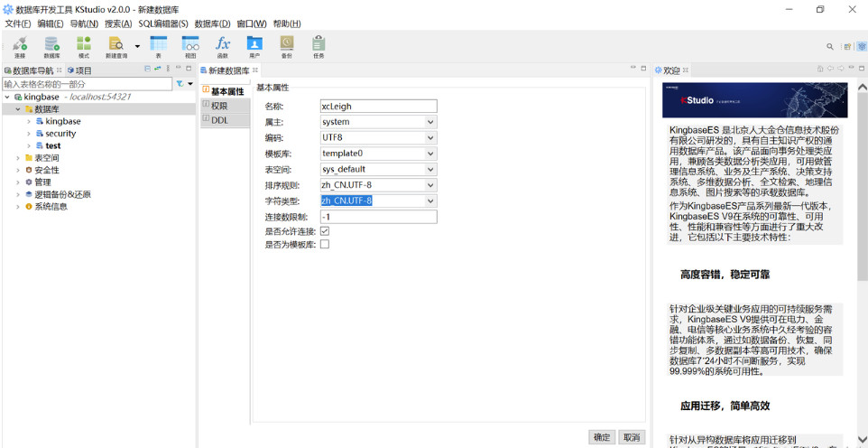Image resolution: width=868 pixels, height=448 pixels.
Task: Open the filter dropdown arrow in navigator
Action: pos(190,84)
